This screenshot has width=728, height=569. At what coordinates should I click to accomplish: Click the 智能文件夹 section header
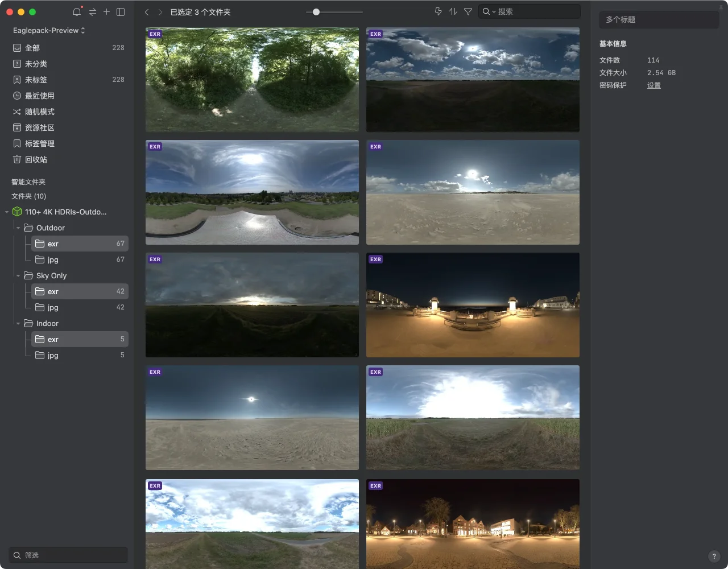coord(28,182)
